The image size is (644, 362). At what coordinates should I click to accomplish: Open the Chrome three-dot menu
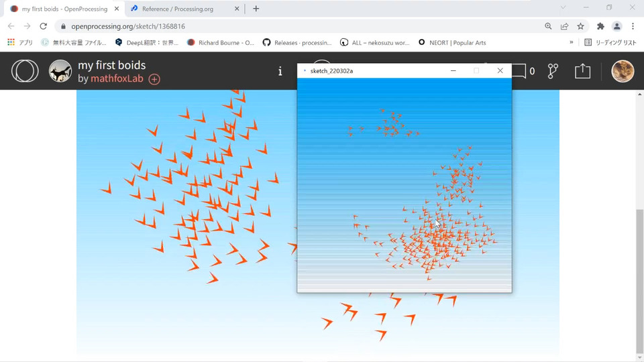click(x=633, y=26)
